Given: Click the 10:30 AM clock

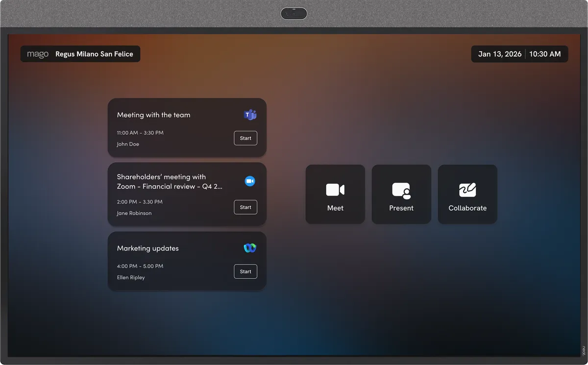Looking at the screenshot, I should [545, 54].
